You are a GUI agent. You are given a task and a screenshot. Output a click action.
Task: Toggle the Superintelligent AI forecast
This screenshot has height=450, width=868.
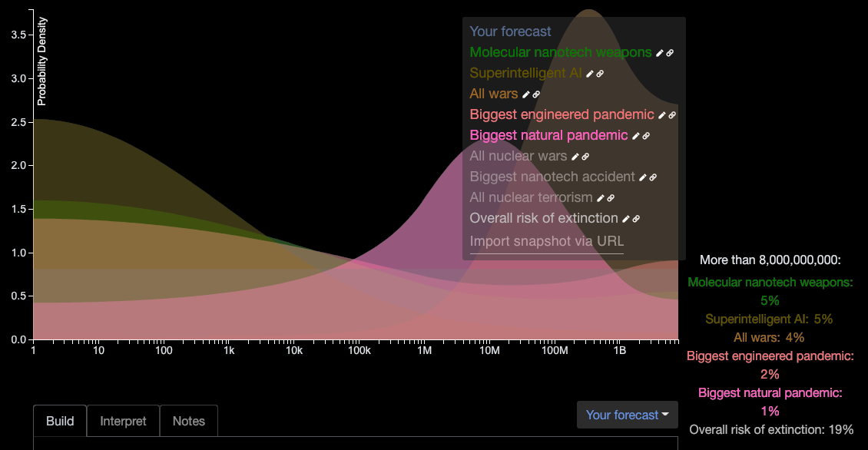pos(525,73)
